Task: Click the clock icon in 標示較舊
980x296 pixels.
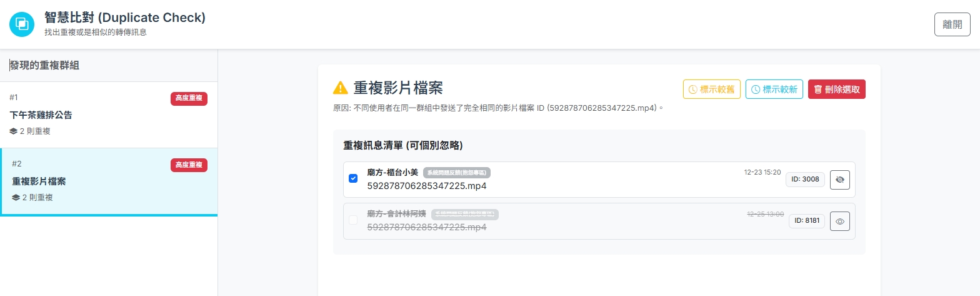Action: point(692,89)
